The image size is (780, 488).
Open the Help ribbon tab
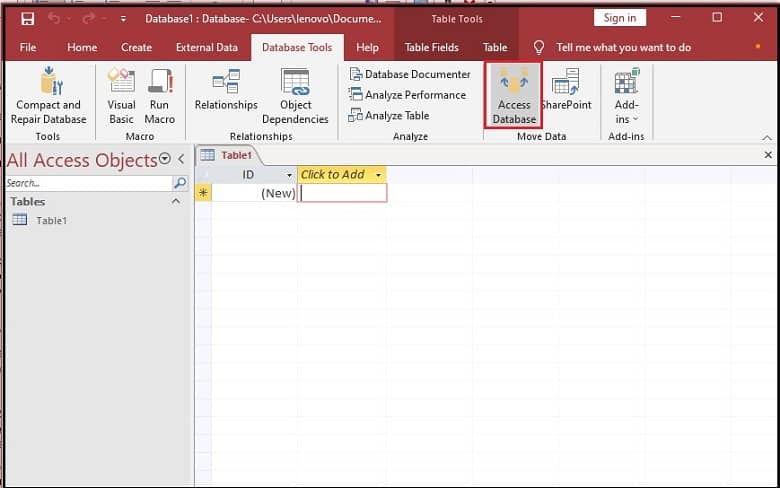(x=367, y=47)
